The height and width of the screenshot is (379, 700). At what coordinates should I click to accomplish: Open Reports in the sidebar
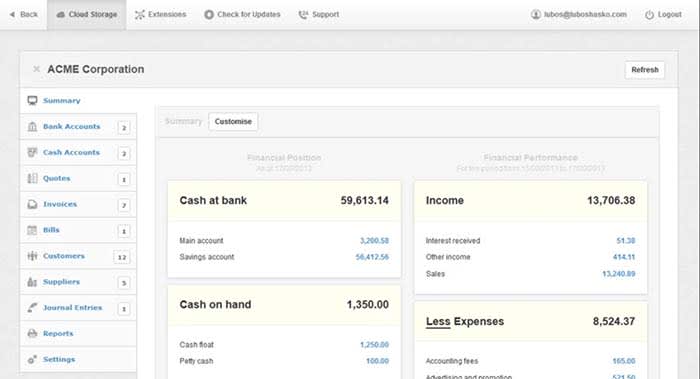coord(78,333)
